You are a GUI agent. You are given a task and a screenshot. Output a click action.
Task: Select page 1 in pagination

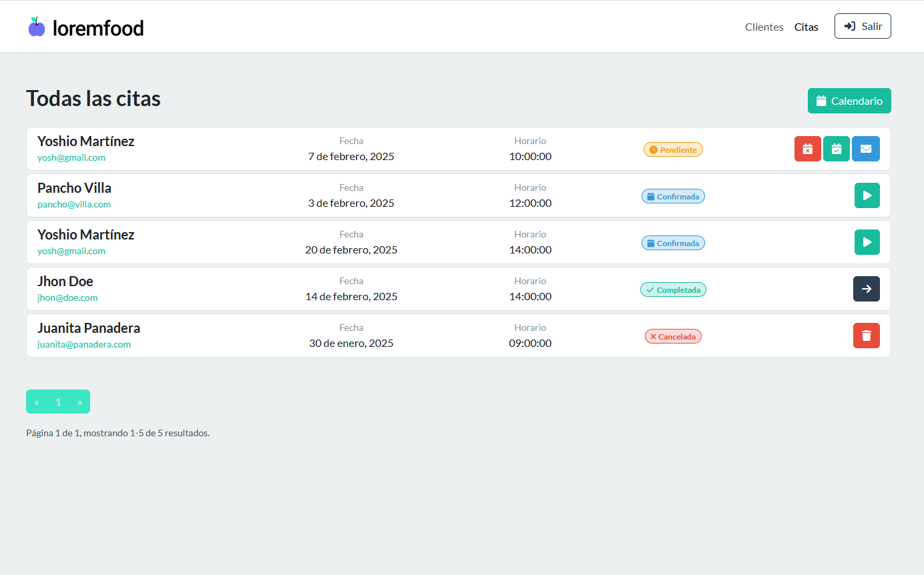[x=58, y=402]
